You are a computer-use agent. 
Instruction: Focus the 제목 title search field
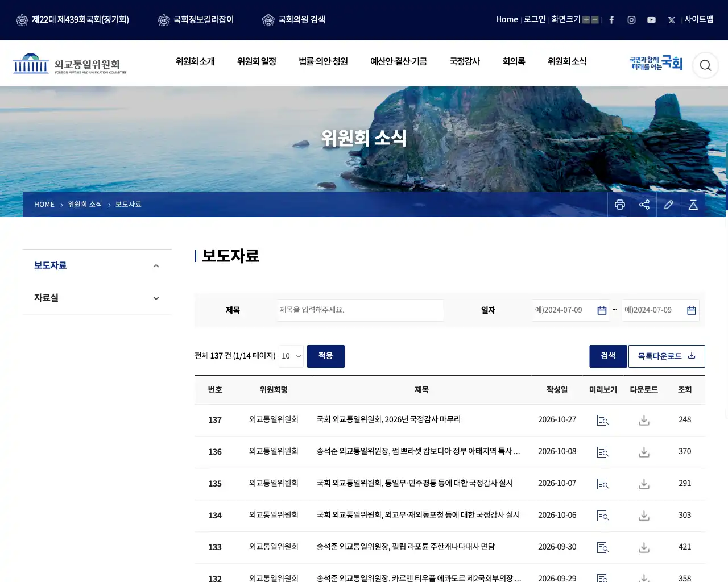tap(361, 310)
